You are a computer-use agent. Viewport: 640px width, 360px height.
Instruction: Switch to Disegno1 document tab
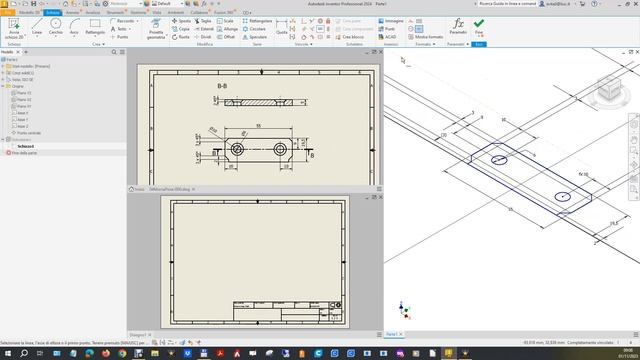(x=138, y=335)
